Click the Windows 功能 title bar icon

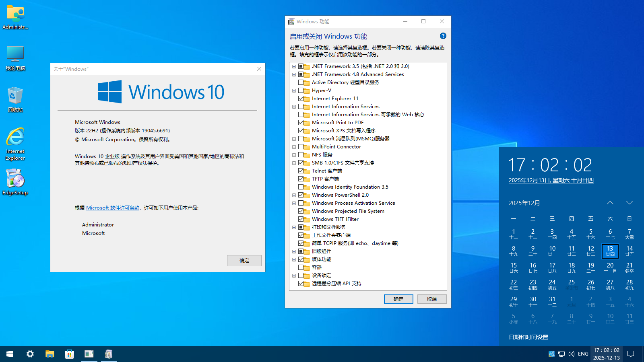pos(291,22)
